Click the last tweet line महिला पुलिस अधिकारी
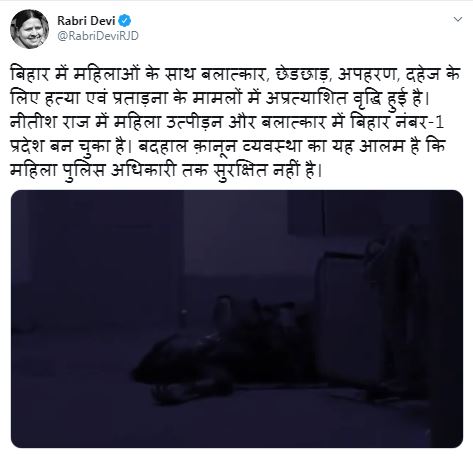The width and height of the screenshot is (473, 458). click(x=166, y=171)
